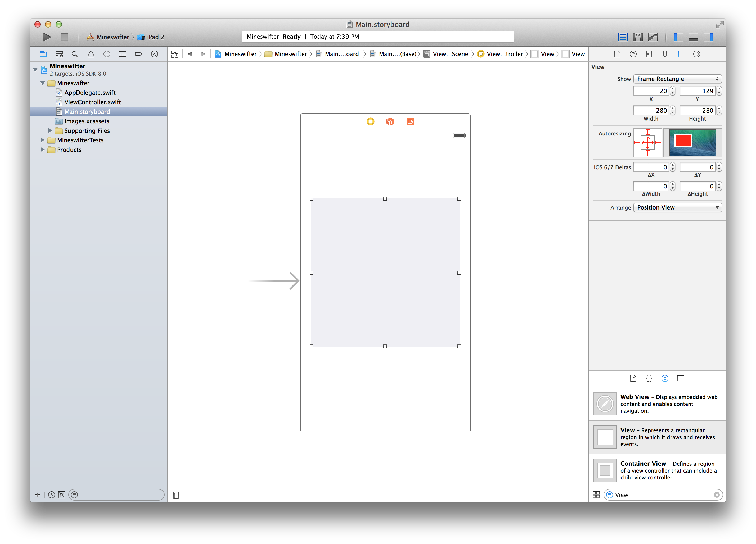Viewport: 756px width, 544px height.
Task: Click View...Scene in the jump bar
Action: coord(446,54)
